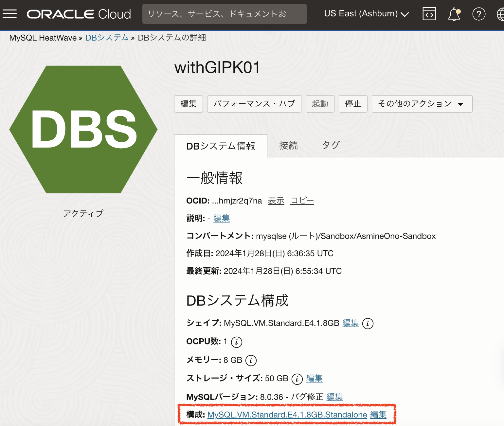This screenshot has height=426, width=504.
Task: Click the 停止 button
Action: (x=353, y=104)
